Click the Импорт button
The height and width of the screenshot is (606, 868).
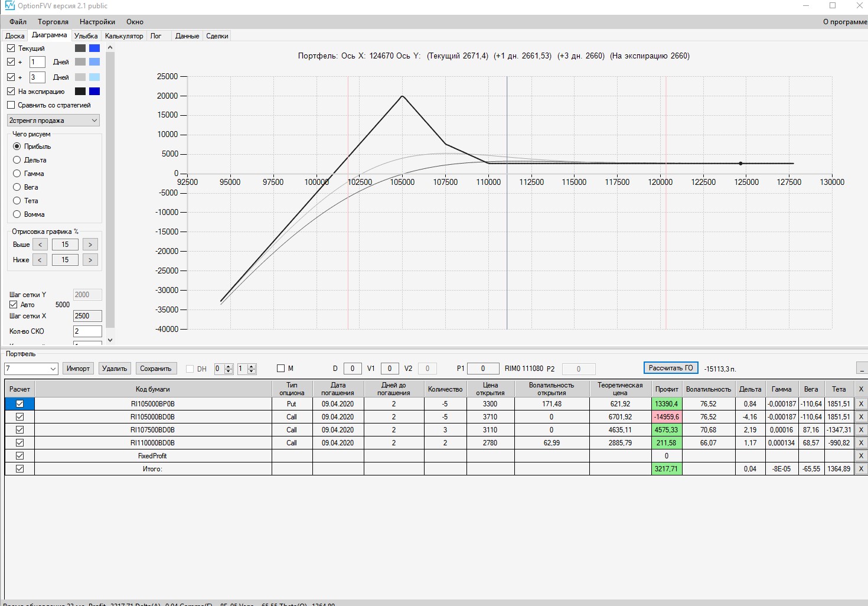(x=78, y=369)
